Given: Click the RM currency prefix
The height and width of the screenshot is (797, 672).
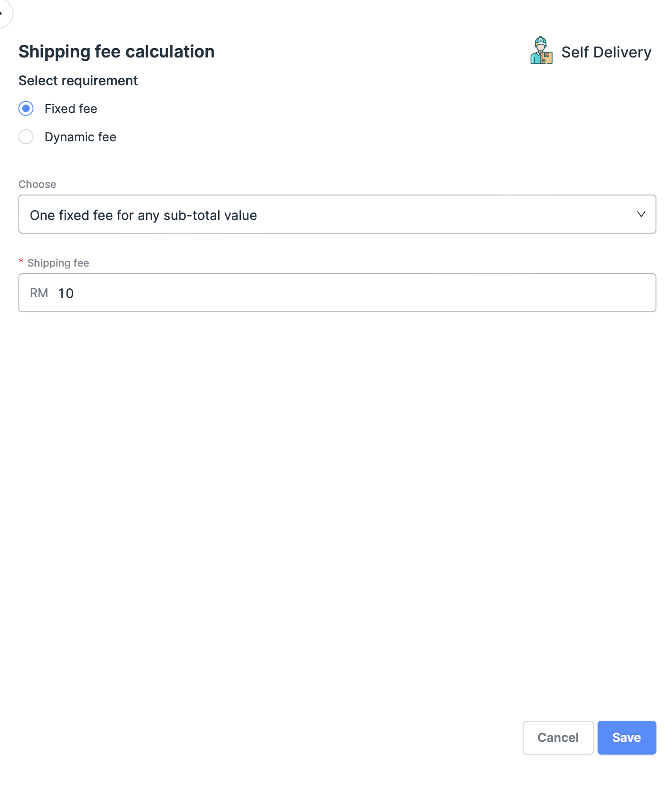Looking at the screenshot, I should 39,293.
